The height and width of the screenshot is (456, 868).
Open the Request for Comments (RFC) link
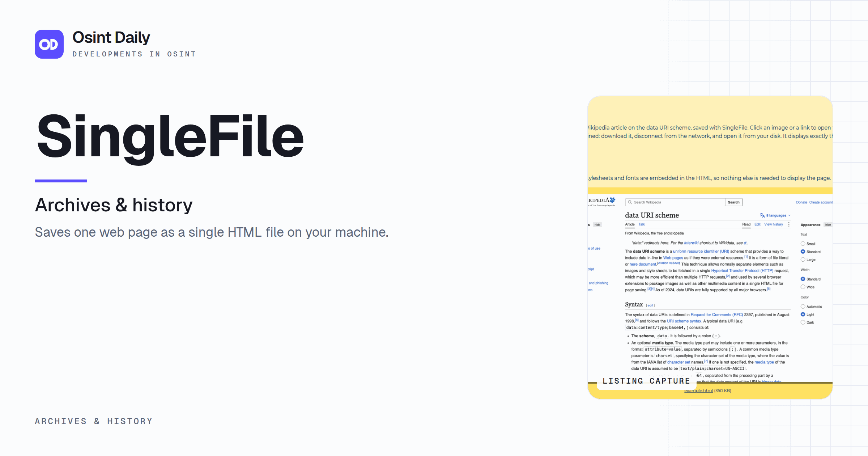coord(716,315)
